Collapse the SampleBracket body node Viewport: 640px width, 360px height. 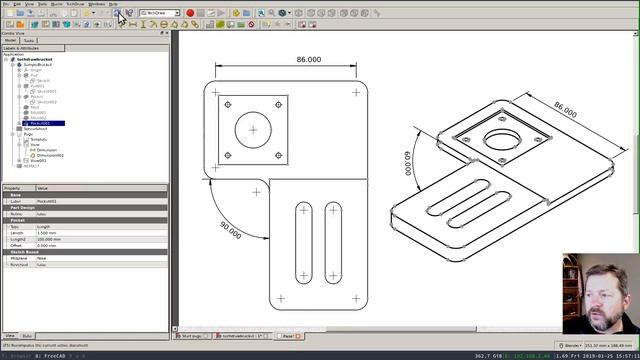tap(12, 65)
